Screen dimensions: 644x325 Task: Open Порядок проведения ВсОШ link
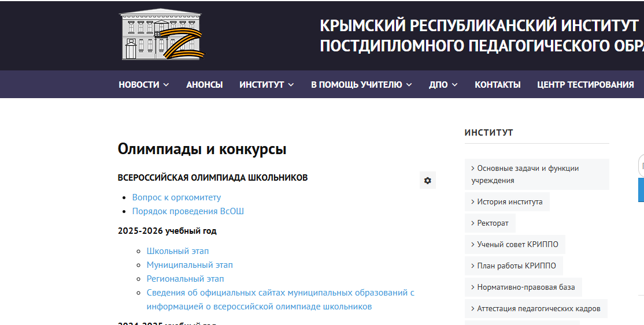coord(188,211)
